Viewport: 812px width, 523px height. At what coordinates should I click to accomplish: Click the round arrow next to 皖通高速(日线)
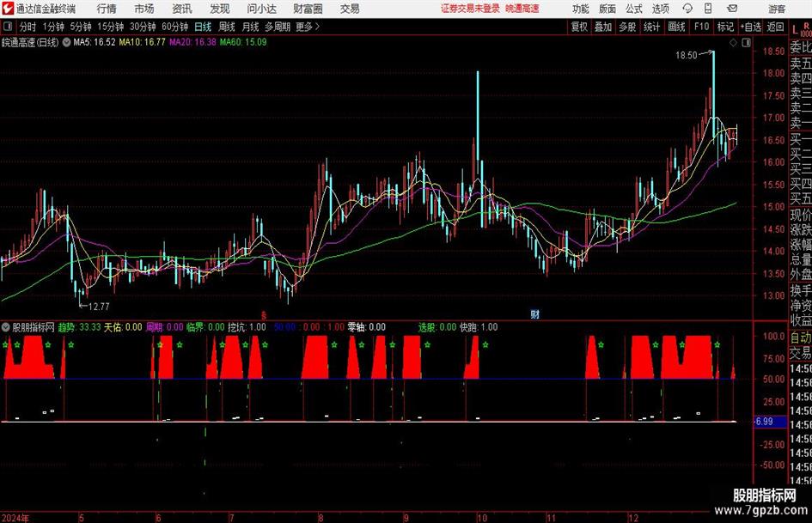(x=66, y=42)
